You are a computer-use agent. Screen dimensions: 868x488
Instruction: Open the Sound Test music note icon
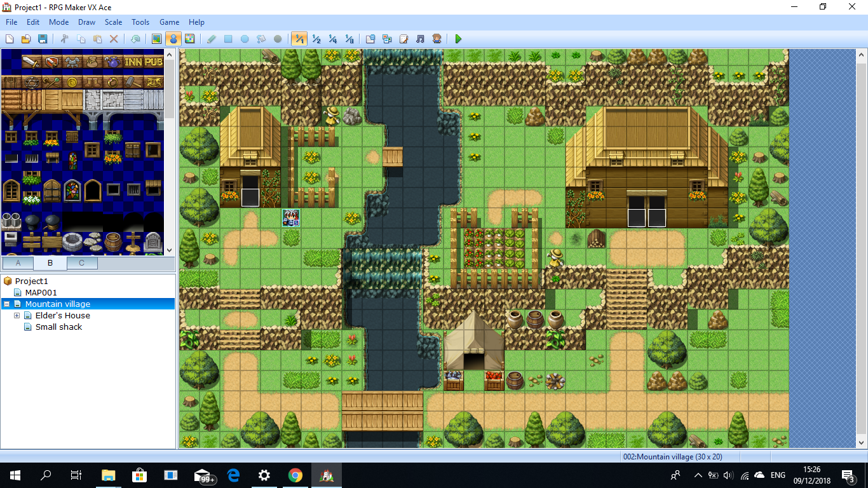coord(420,39)
